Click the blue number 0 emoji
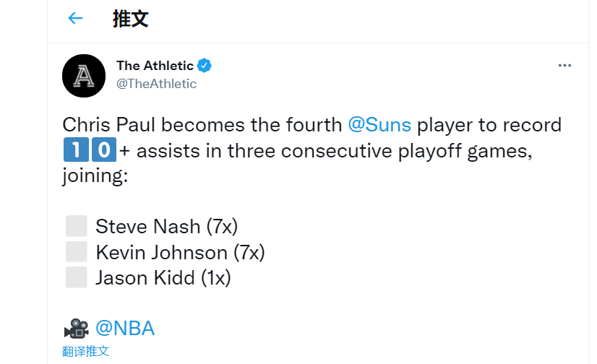The image size is (597, 364). tap(104, 149)
